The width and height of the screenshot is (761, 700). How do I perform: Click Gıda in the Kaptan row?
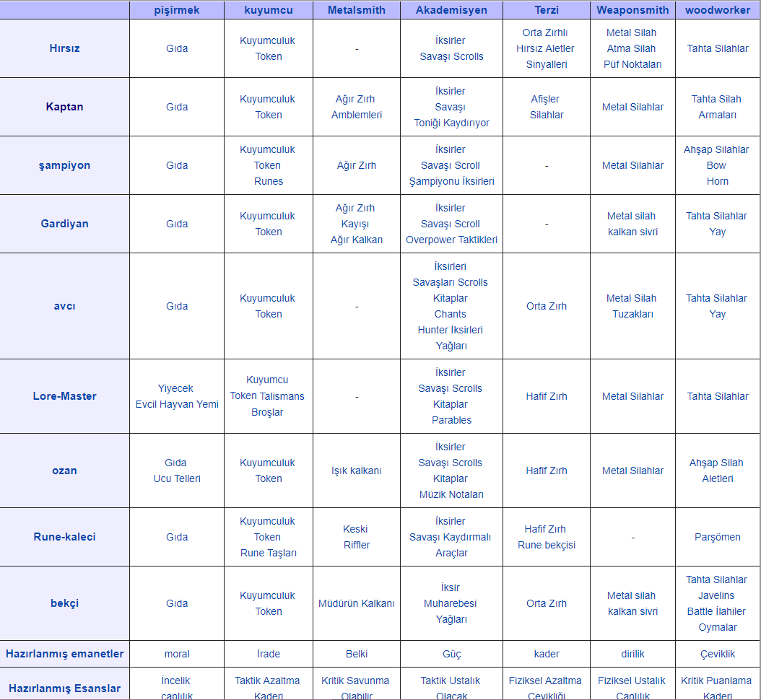pyautogui.click(x=177, y=107)
